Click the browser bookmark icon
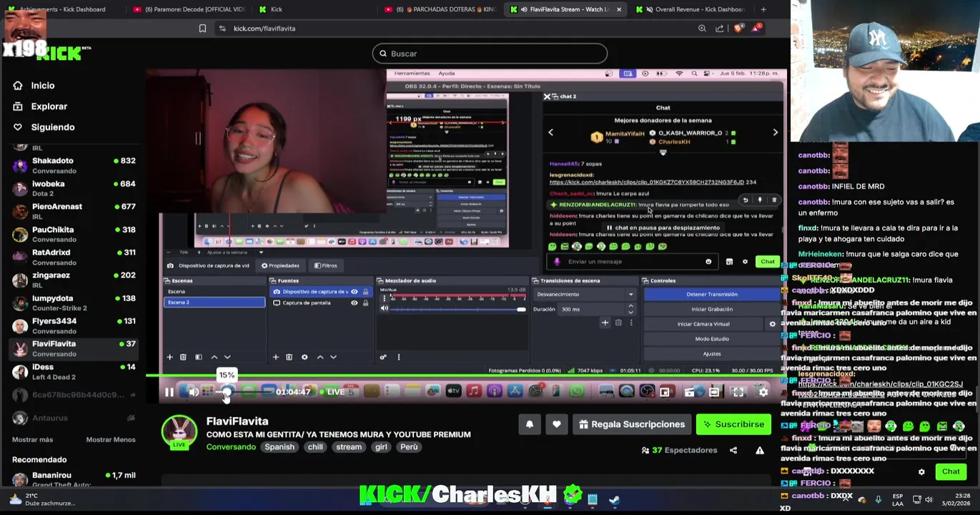 [x=202, y=29]
